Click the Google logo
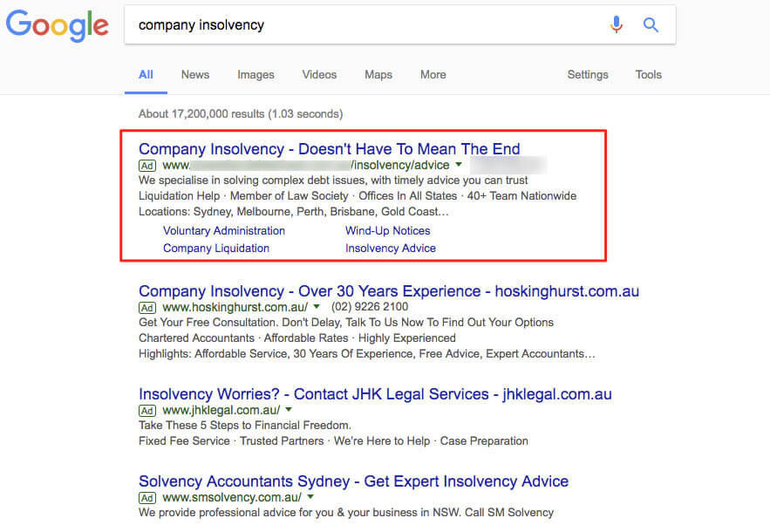The image size is (770, 532). [58, 25]
